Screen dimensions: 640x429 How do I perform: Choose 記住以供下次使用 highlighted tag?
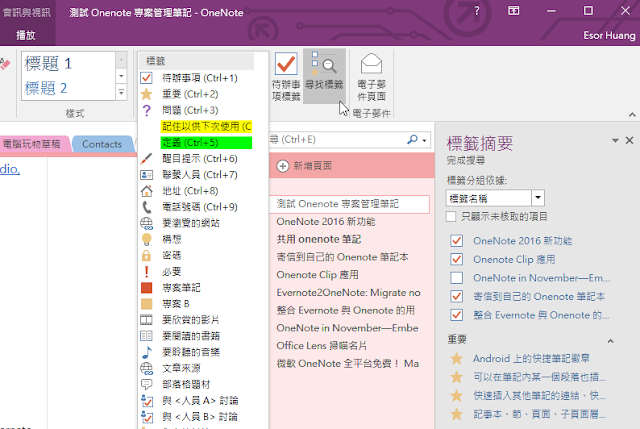207,127
